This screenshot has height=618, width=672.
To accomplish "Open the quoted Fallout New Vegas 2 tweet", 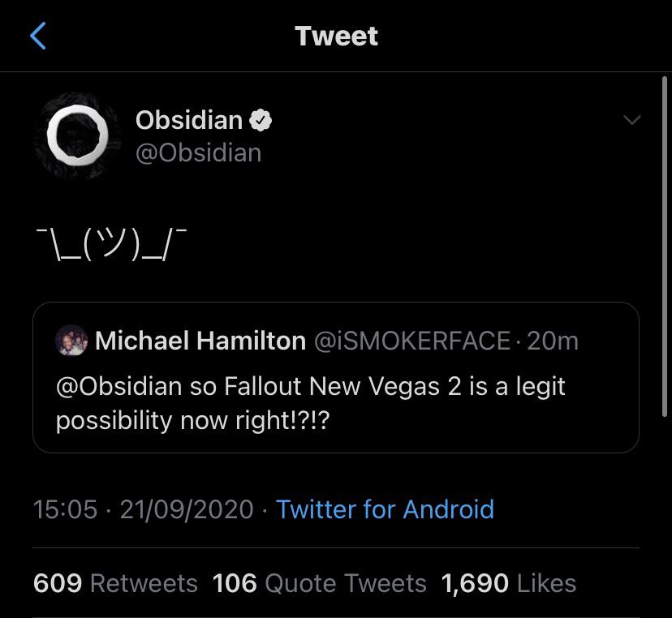I will coord(335,401).
